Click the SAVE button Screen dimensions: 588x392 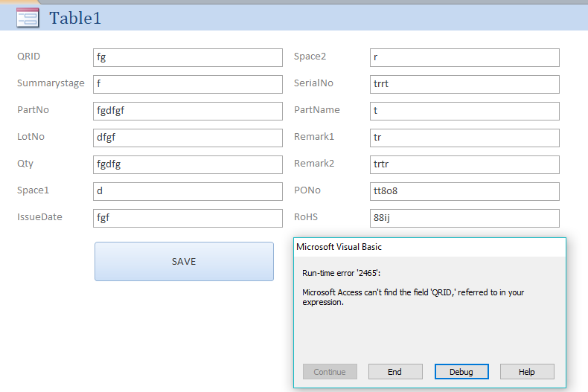184,261
